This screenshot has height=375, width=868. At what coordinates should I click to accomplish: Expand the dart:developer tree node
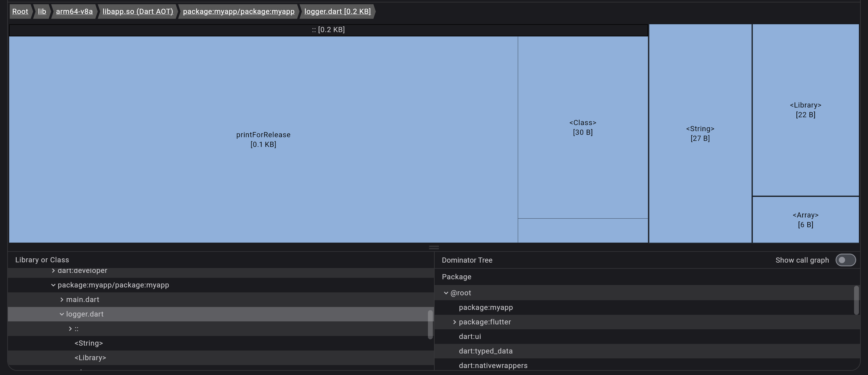(x=53, y=270)
